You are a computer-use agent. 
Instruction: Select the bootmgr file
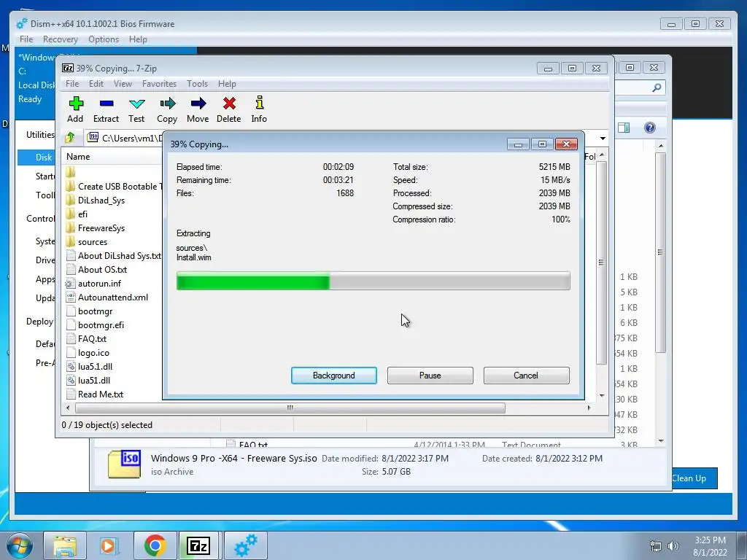90,311
